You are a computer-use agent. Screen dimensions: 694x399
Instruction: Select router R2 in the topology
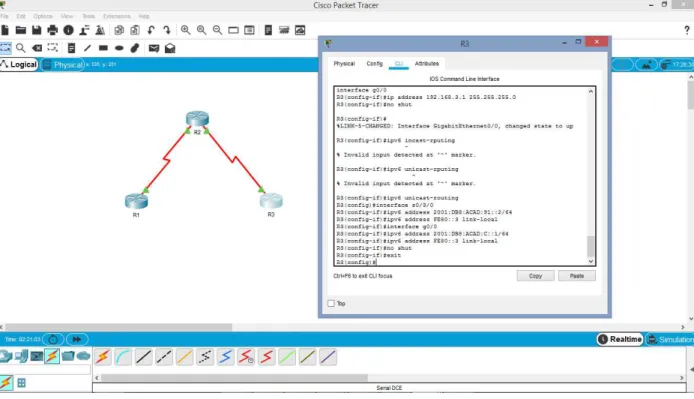click(x=197, y=119)
